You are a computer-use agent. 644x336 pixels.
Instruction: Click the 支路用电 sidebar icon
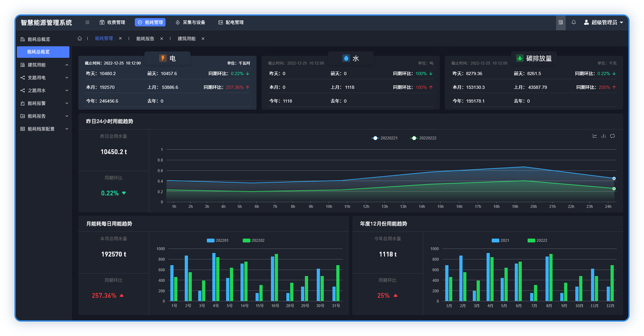coord(22,78)
